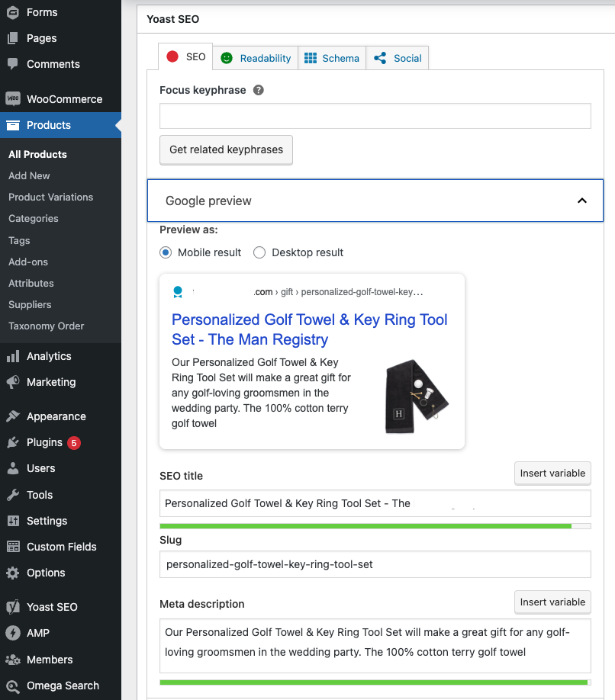
Task: Click Insert variable for SEO title
Action: tap(552, 473)
